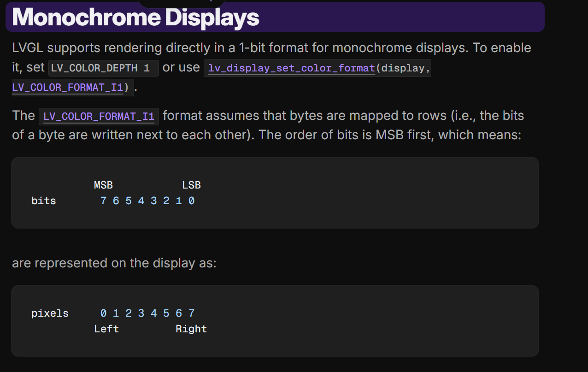588x372 pixels.
Task: Click LV_COLOR_FORMAT_I1 link after "display," argument
Action: coord(67,87)
